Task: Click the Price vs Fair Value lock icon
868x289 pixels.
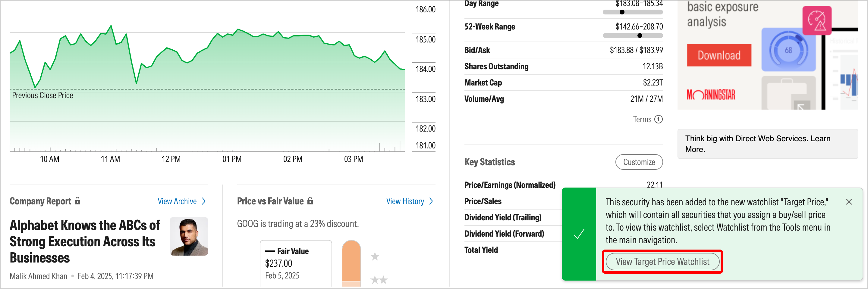Action: pyautogui.click(x=310, y=201)
